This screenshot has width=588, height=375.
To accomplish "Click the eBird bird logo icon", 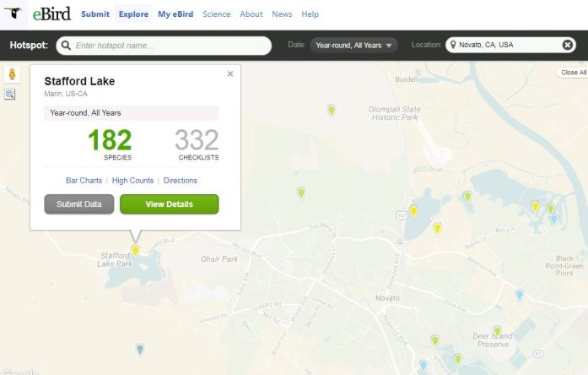I will click(13, 13).
